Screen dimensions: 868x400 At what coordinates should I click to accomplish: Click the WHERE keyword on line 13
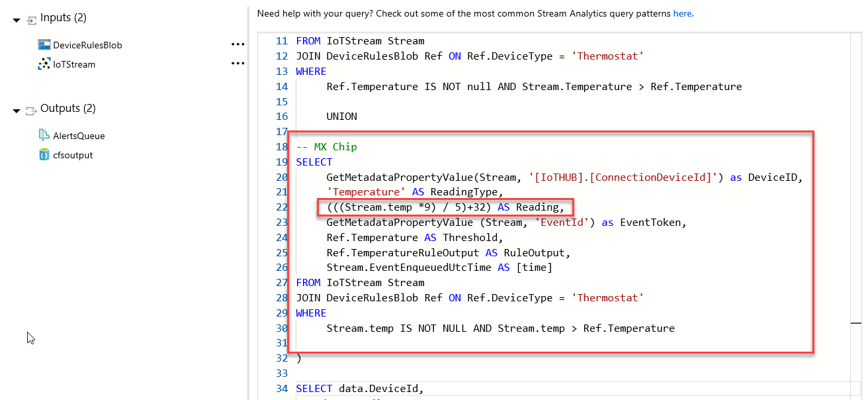pyautogui.click(x=311, y=72)
